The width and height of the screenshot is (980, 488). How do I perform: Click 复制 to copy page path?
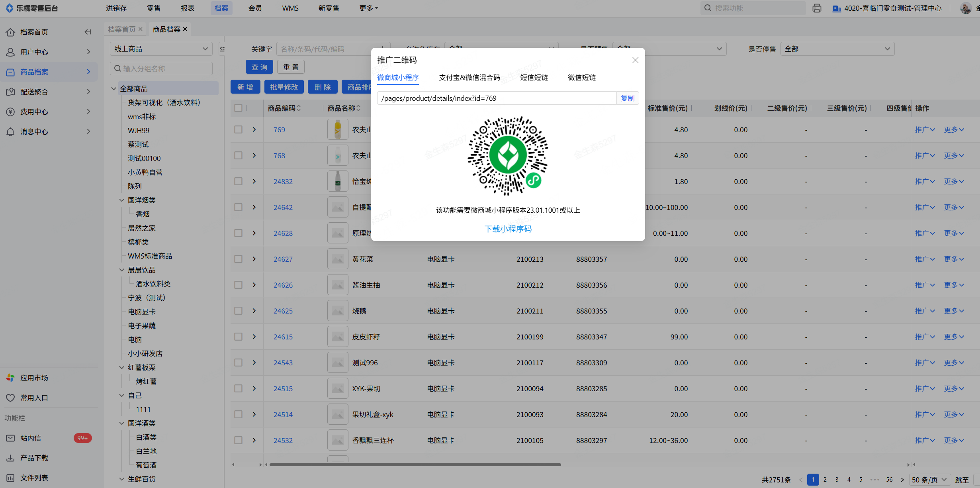(627, 98)
